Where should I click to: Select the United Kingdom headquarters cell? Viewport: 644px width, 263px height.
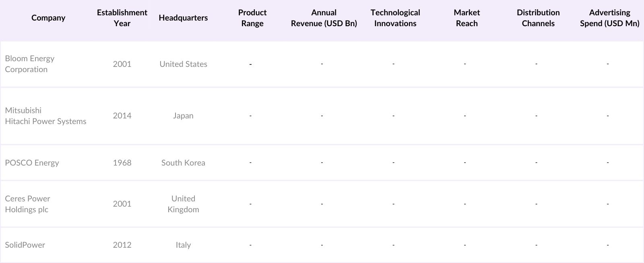(183, 204)
